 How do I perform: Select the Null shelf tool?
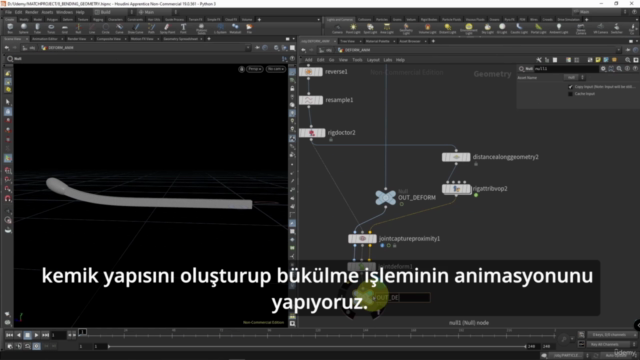78,28
